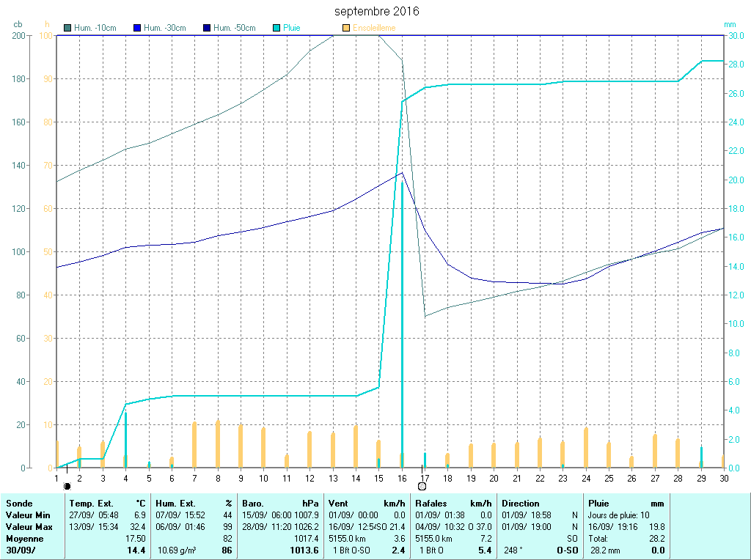Click the Temp. Ext. column header
Viewport: 751px width, 560px height.
pos(92,504)
